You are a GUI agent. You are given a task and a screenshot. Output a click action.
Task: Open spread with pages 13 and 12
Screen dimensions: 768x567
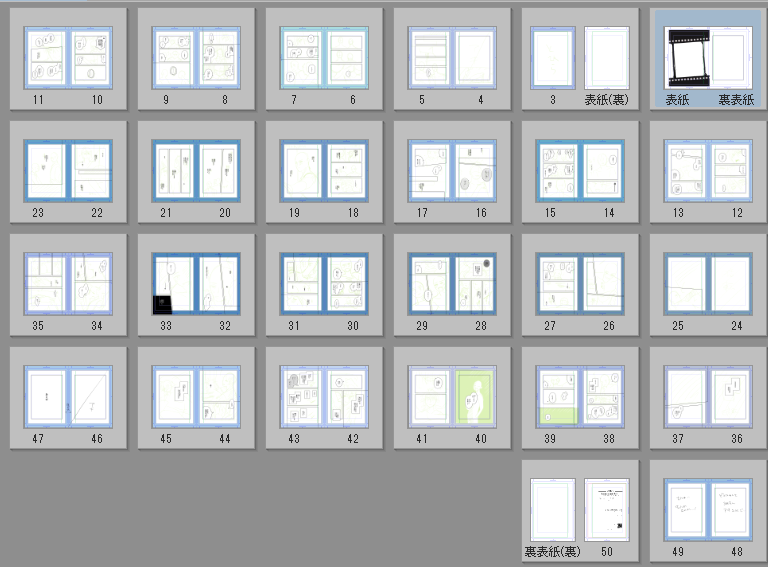click(708, 171)
